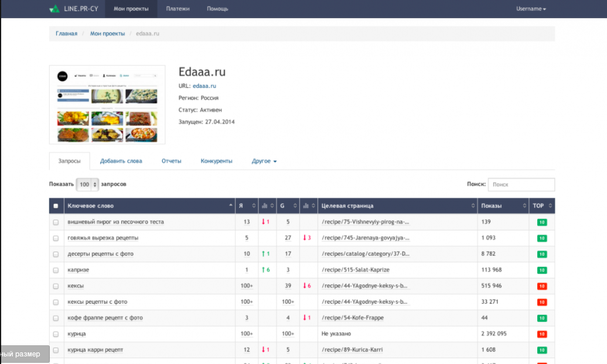
Task: Sort by Целевая страница column
Action: (398, 206)
